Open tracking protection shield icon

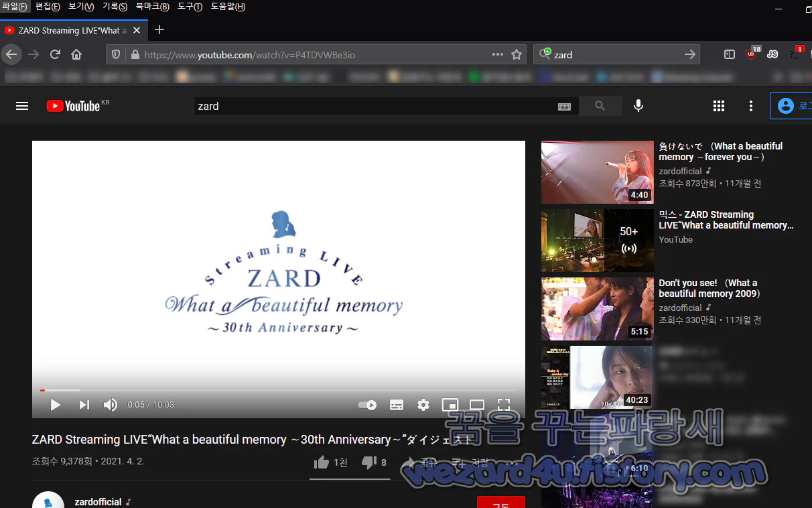(x=116, y=54)
